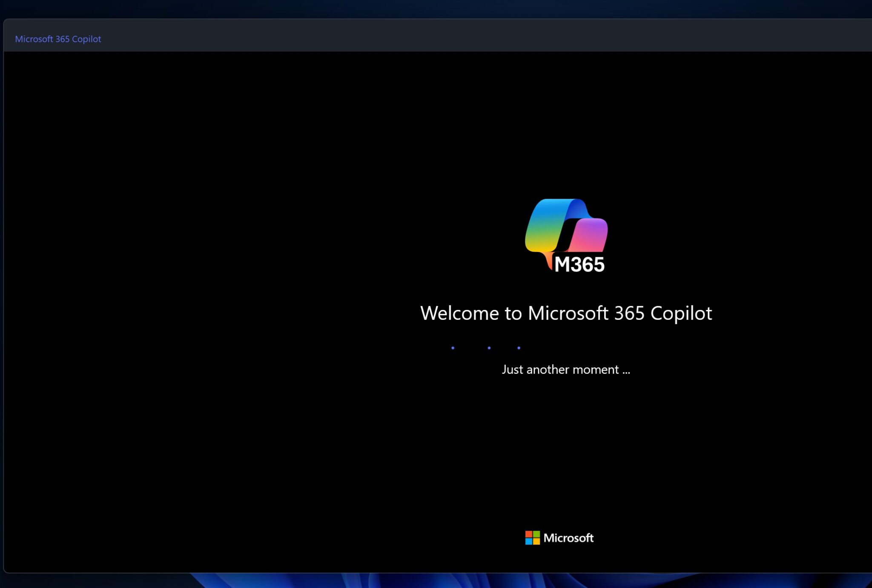
Task: Click the Just another moment message
Action: tap(565, 370)
